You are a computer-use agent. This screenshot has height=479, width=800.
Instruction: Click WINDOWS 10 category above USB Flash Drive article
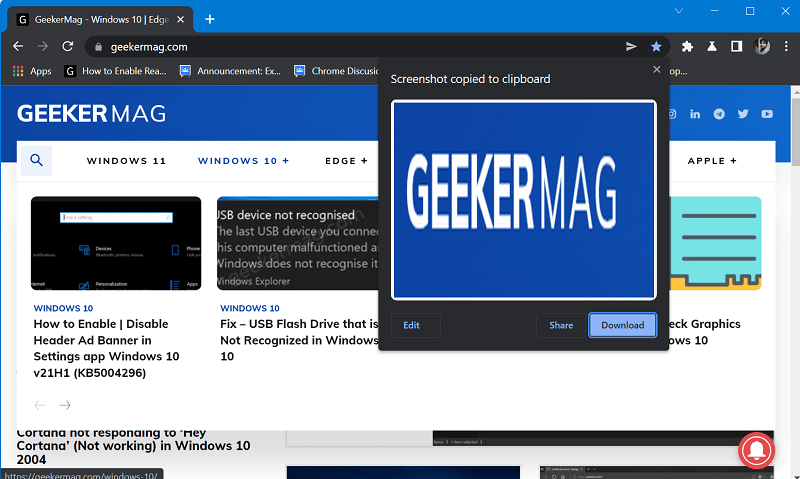(250, 308)
